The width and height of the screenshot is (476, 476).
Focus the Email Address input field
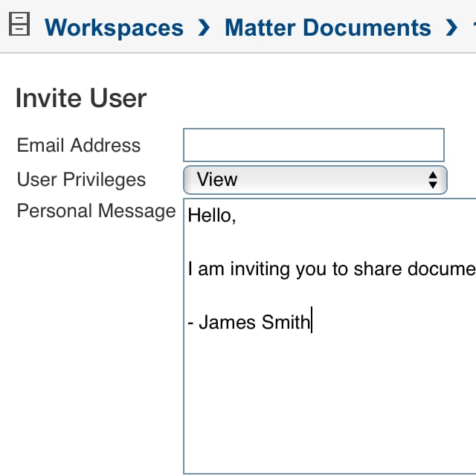(313, 145)
